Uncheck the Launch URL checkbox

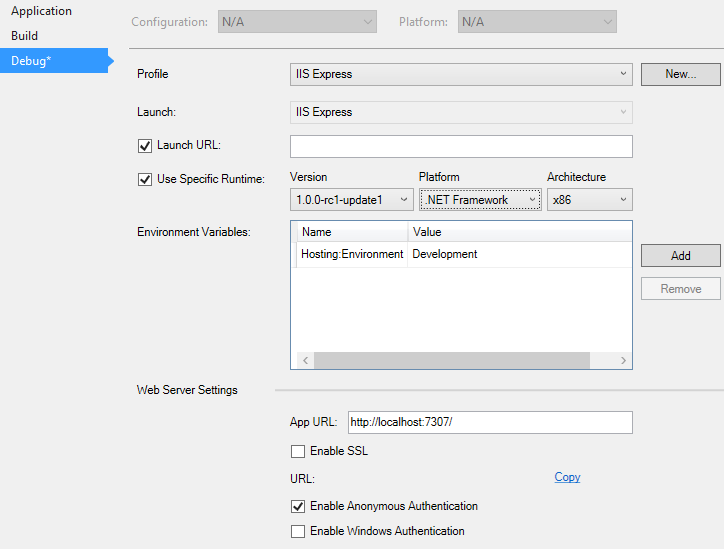[144, 146]
